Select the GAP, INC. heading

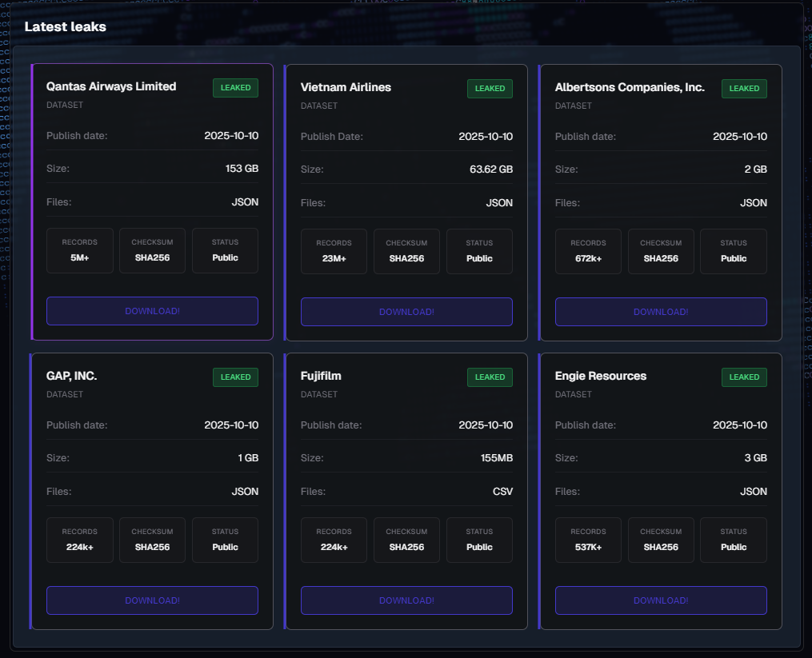click(x=72, y=376)
